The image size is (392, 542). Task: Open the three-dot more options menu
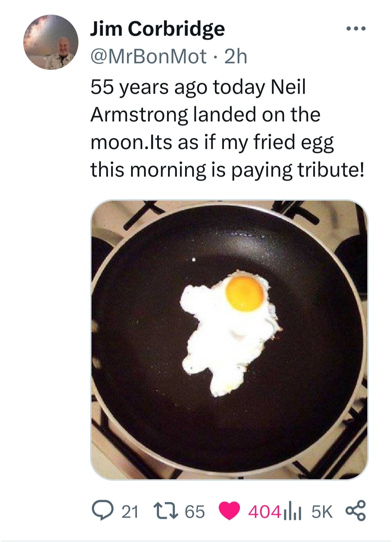[x=356, y=29]
